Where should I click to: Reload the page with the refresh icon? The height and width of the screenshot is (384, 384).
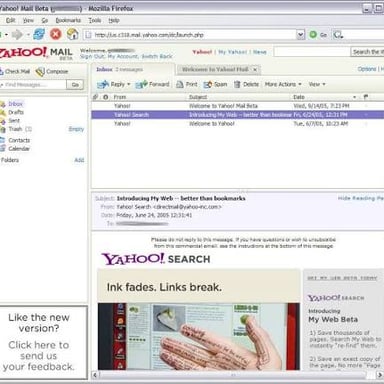coord(39,34)
